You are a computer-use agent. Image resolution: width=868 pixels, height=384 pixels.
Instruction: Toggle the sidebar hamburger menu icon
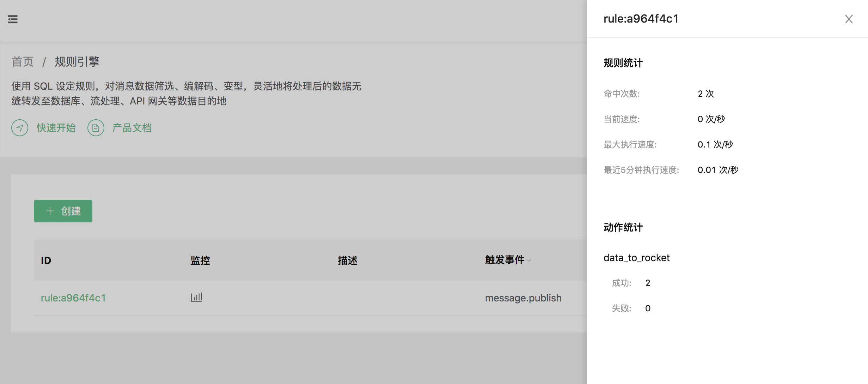[x=13, y=19]
